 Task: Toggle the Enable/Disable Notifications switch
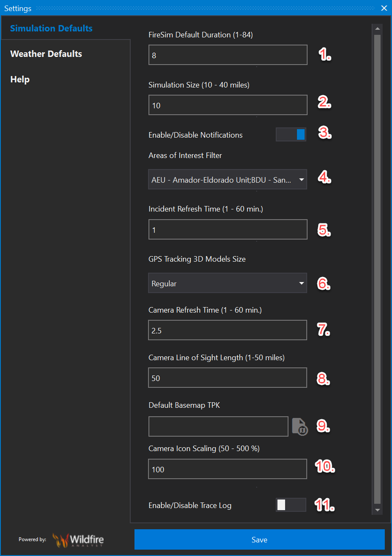coord(291,135)
